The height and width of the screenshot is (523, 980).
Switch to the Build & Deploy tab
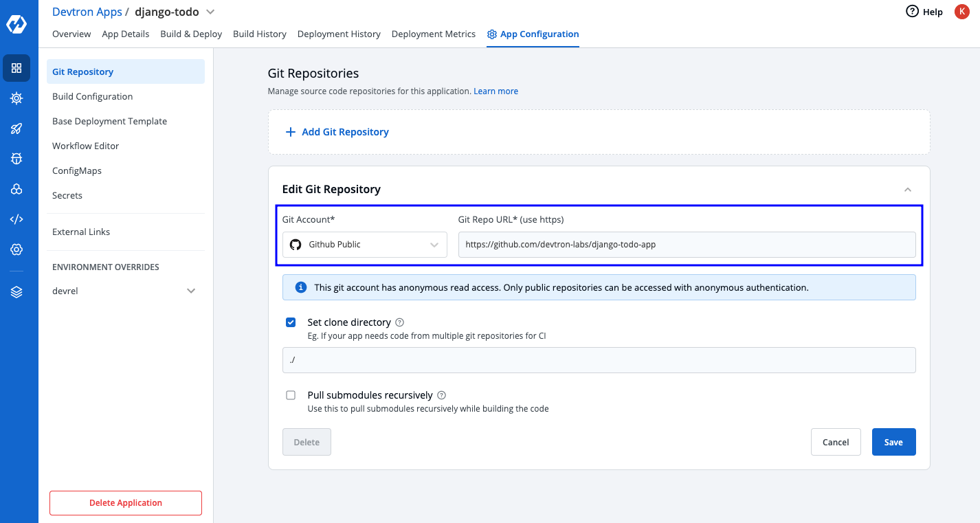coord(191,34)
